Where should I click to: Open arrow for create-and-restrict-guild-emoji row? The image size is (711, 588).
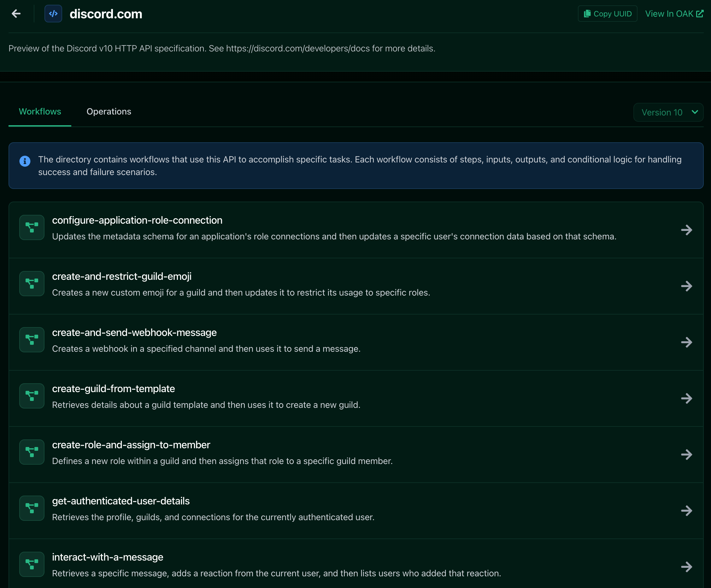(x=687, y=286)
